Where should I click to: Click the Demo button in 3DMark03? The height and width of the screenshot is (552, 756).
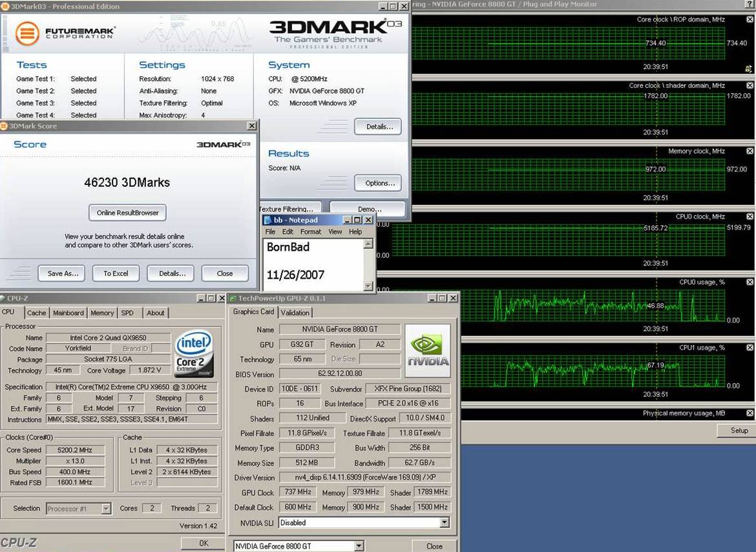[368, 208]
